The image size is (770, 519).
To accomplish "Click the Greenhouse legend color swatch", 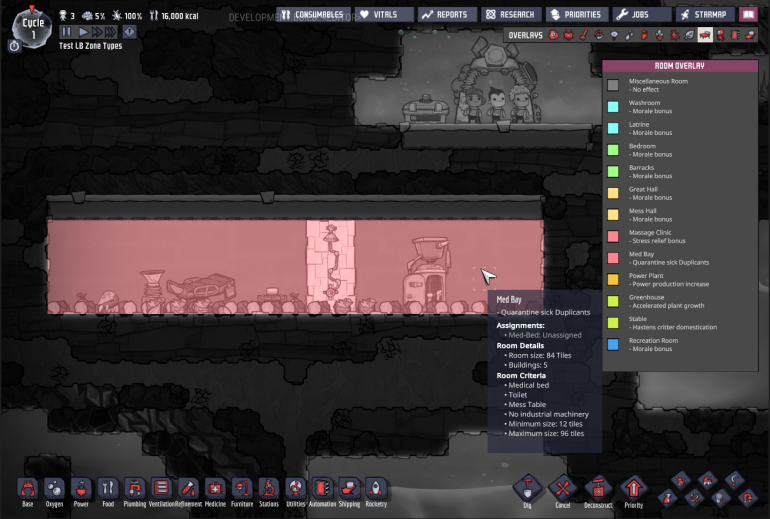I will click(x=613, y=301).
